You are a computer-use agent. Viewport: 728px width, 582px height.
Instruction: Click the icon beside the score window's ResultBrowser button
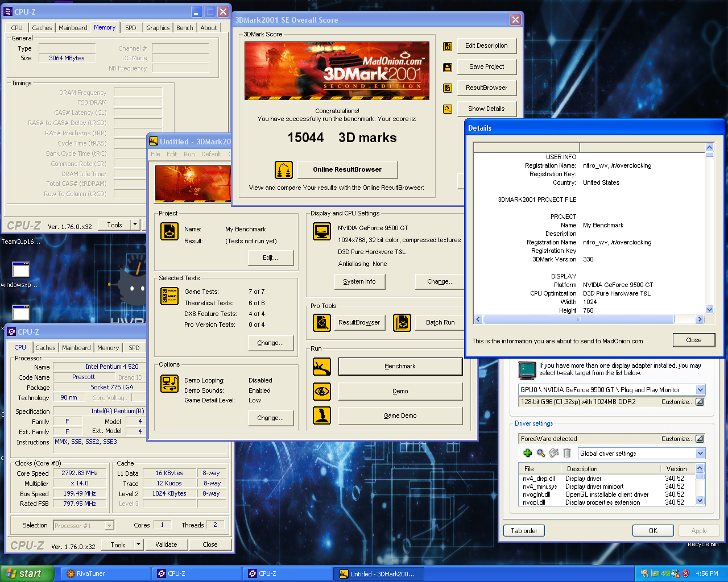(448, 88)
